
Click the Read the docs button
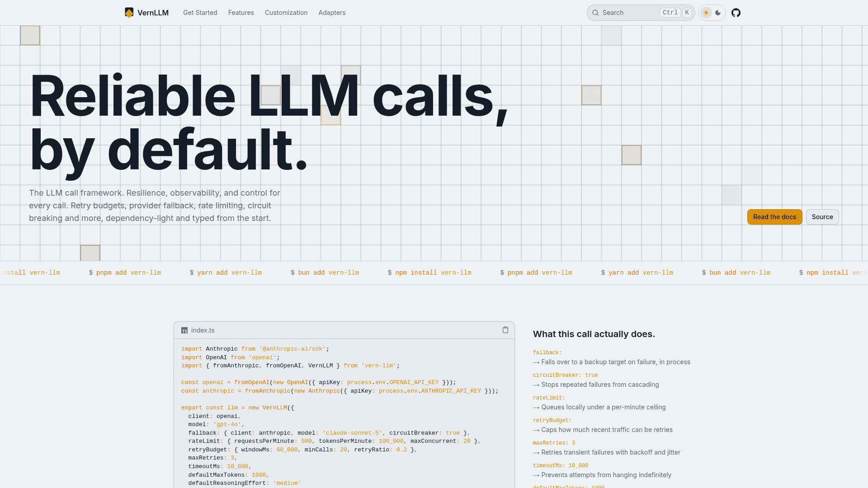[775, 217]
